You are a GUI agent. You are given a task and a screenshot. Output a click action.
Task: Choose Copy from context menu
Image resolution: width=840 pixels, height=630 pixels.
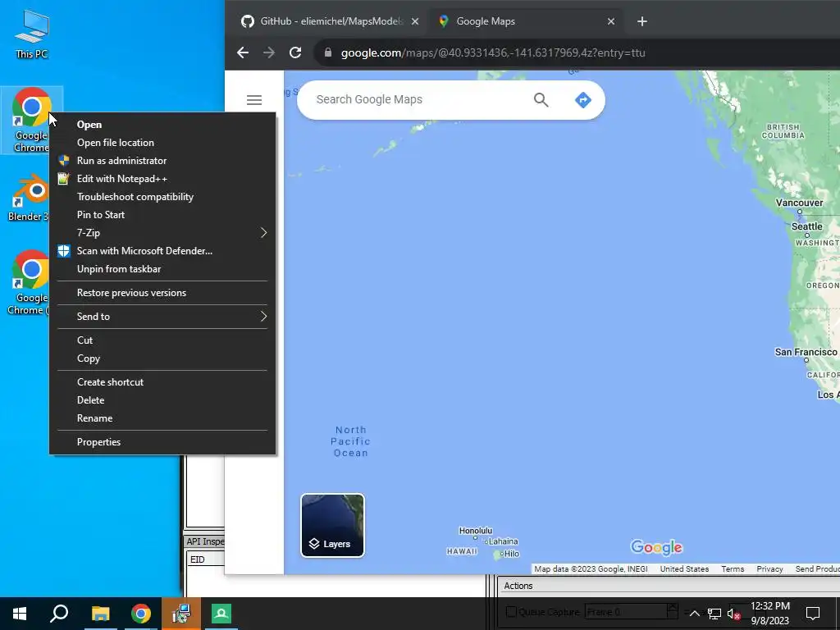tap(162, 358)
